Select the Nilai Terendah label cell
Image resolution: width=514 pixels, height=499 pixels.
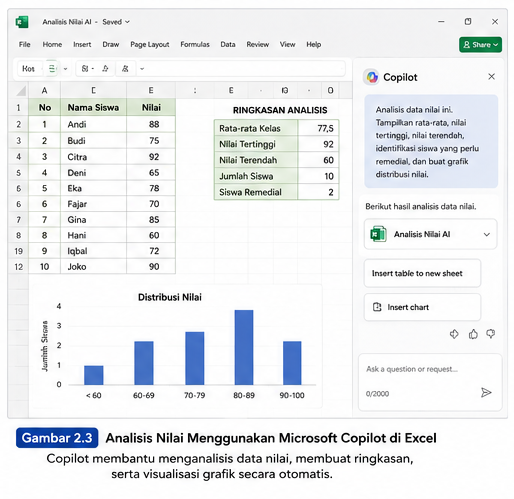tap(256, 160)
